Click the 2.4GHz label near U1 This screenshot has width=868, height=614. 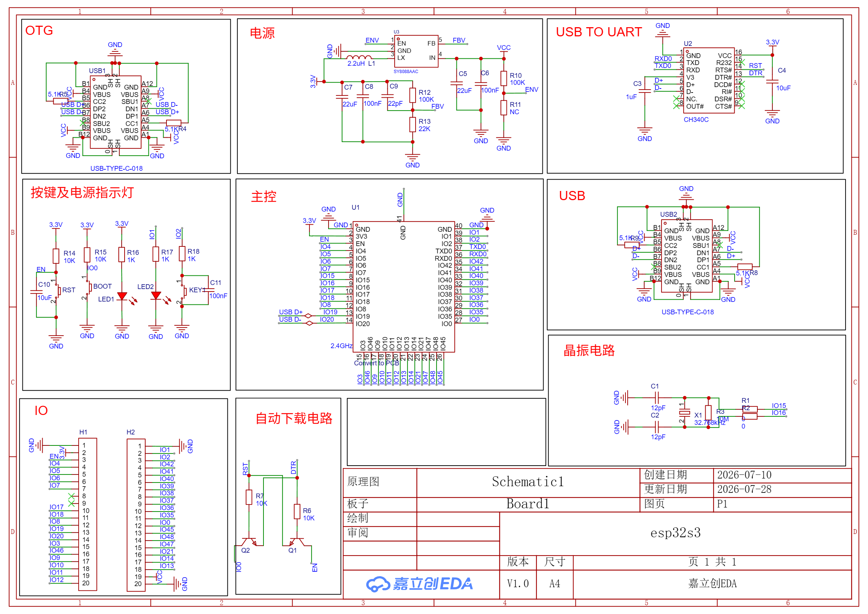341,346
